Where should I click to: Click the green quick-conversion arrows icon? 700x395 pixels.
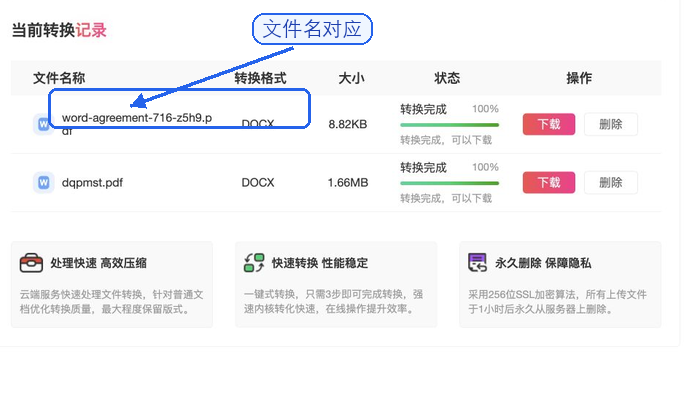coord(254,262)
